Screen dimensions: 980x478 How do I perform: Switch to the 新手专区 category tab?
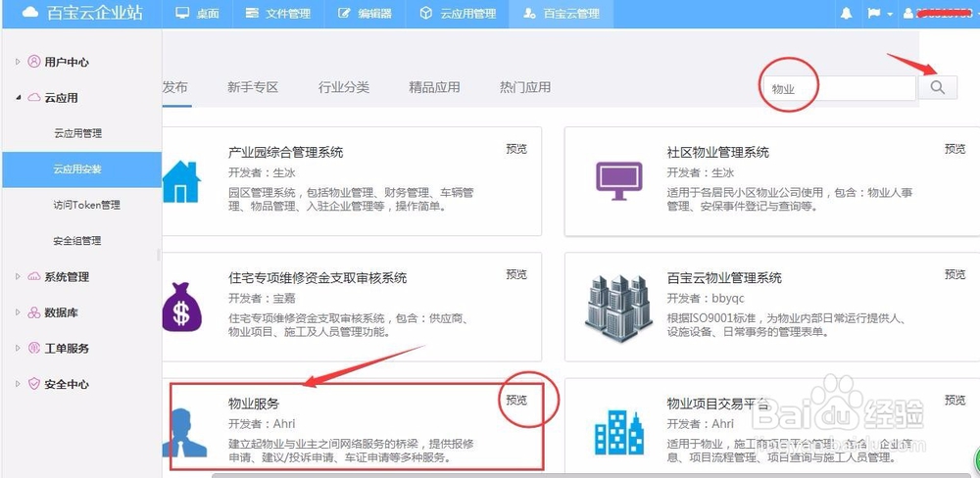point(253,87)
